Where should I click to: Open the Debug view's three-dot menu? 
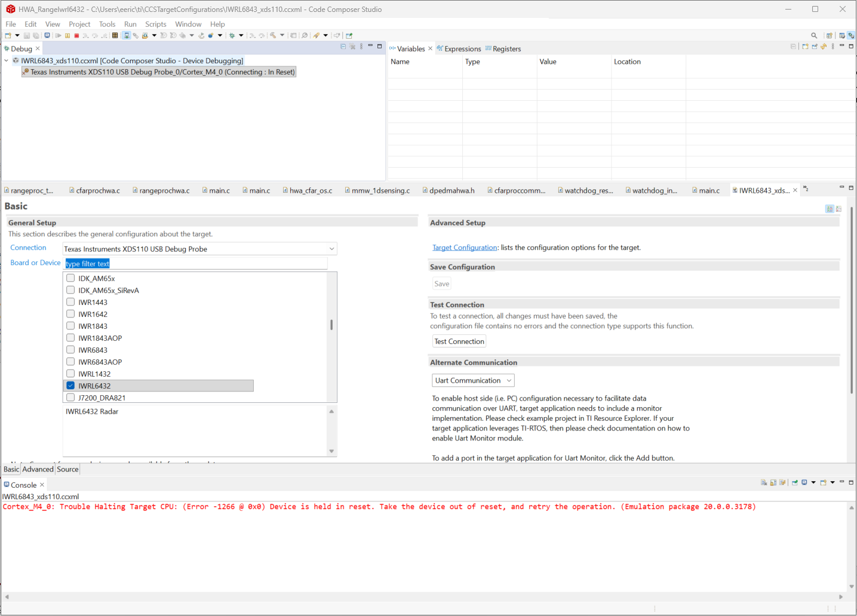tap(361, 47)
